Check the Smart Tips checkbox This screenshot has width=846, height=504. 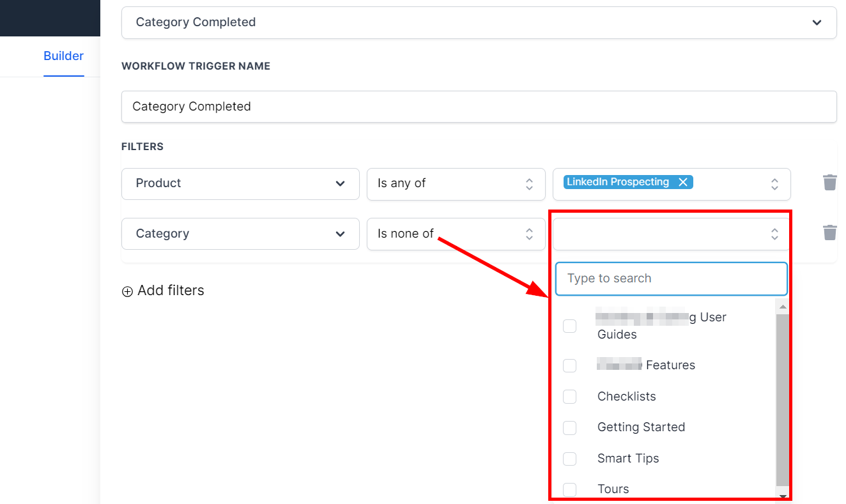[x=569, y=459]
